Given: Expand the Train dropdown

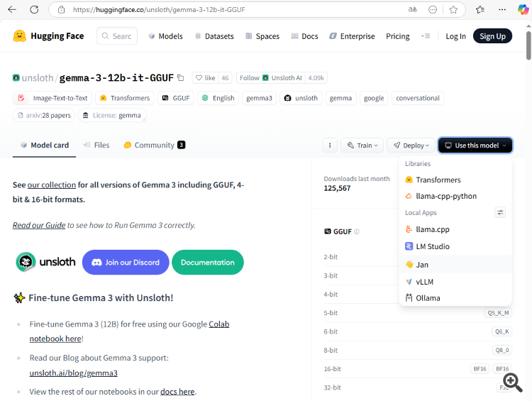Looking at the screenshot, I should point(362,145).
